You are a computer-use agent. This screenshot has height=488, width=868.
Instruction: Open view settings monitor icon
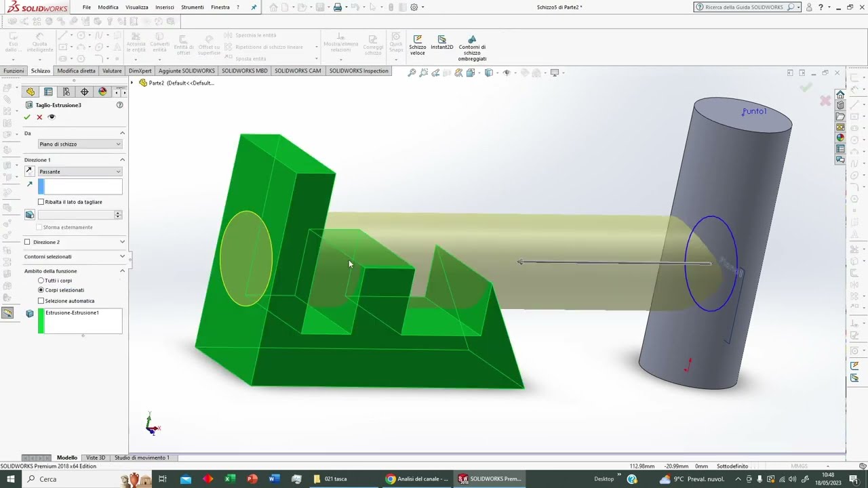tap(555, 73)
